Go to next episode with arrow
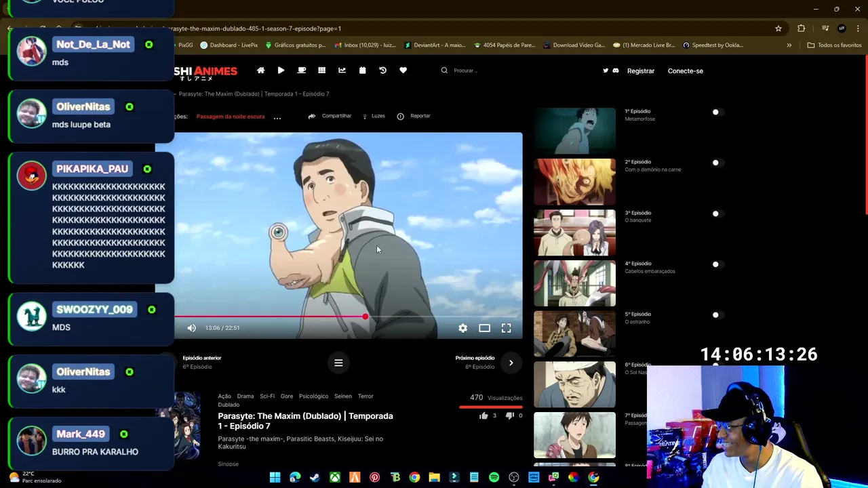The height and width of the screenshot is (488, 868). 511,363
